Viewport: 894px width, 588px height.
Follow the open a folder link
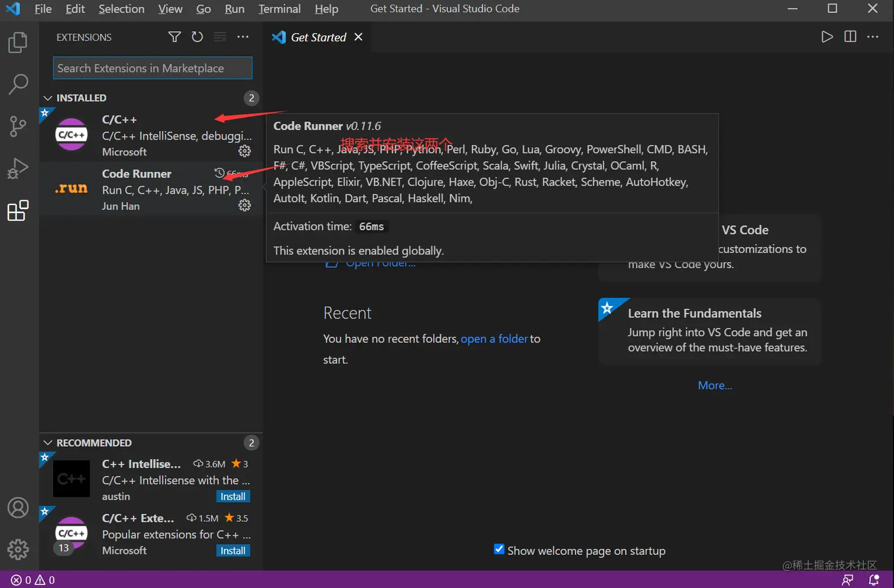(x=494, y=339)
